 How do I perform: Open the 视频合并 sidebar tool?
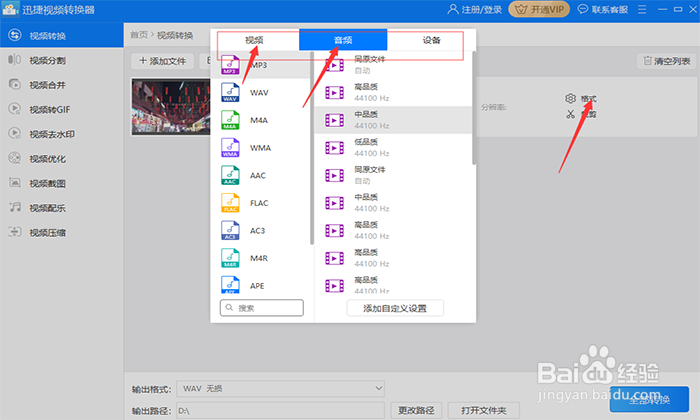pos(62,85)
